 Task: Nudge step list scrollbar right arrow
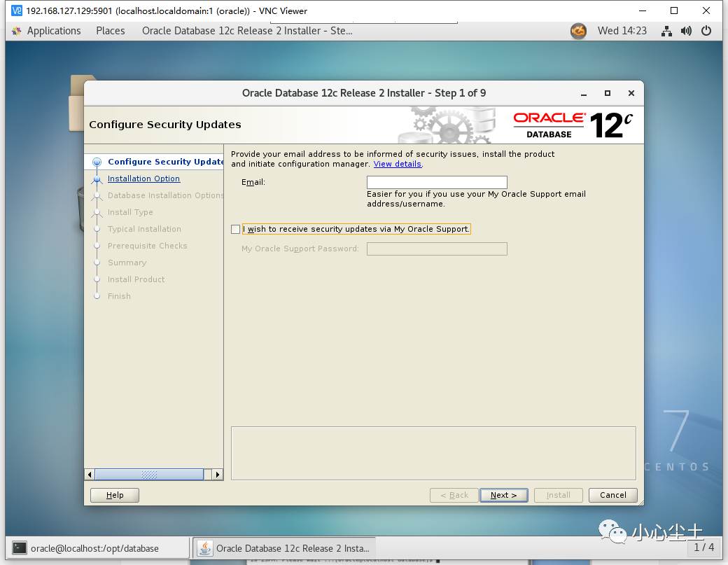click(217, 475)
